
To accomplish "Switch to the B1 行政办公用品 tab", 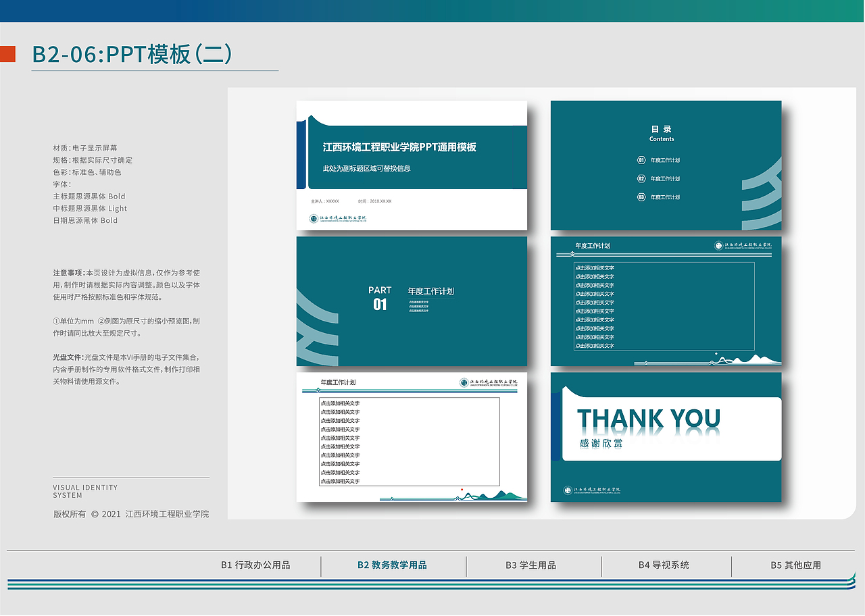I will [255, 566].
